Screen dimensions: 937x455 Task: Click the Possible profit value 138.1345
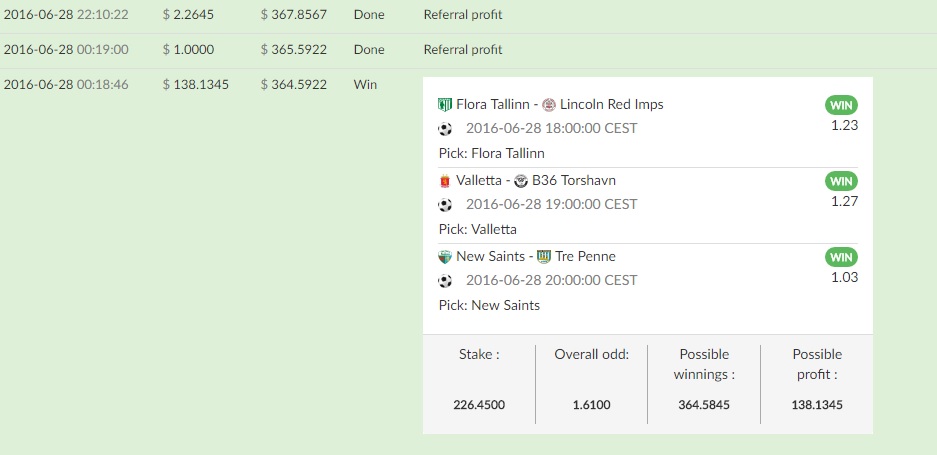pyautogui.click(x=817, y=405)
